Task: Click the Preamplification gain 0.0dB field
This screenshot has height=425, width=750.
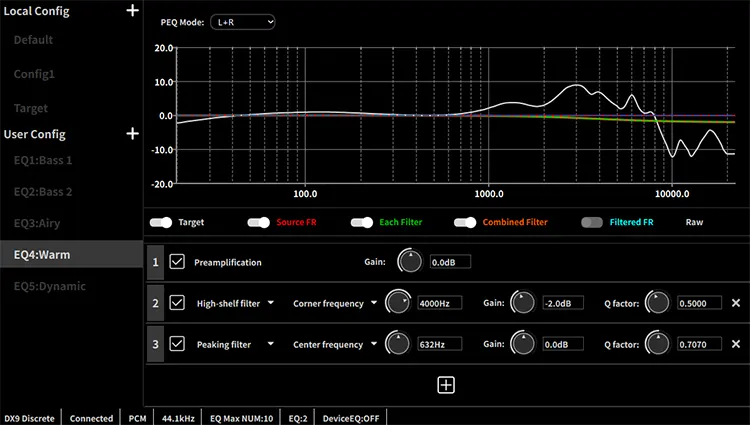Action: click(450, 262)
